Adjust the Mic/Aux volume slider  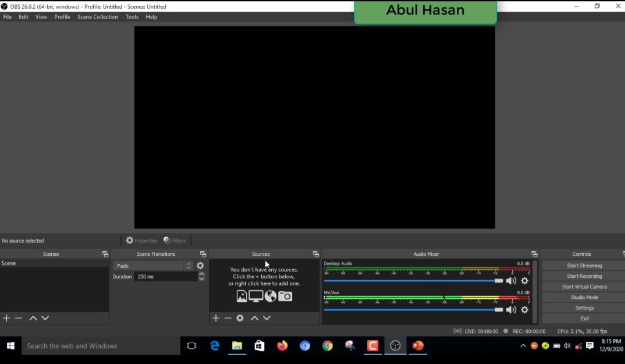tap(413, 309)
